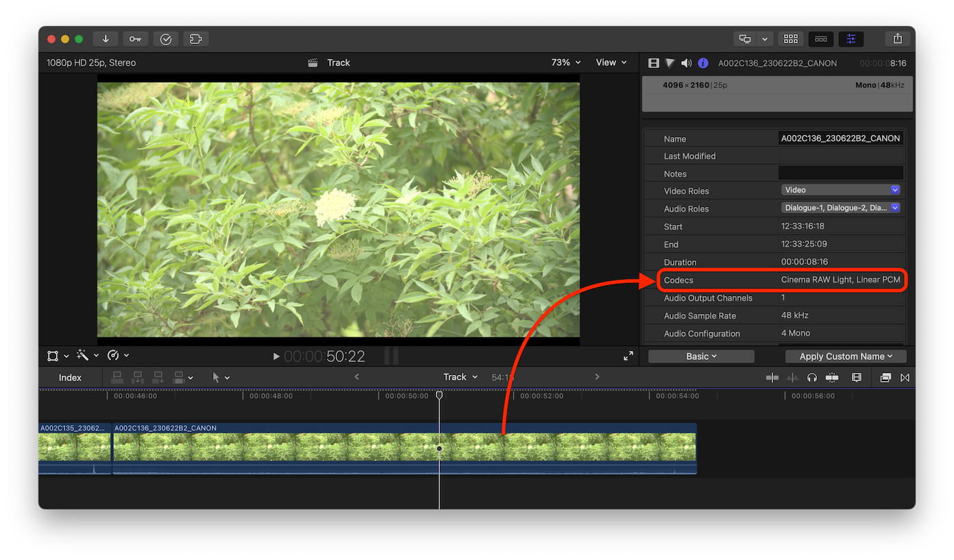Click the viewer timecode 00:00:50:22
Viewport: 954px width, 560px height.
(x=324, y=356)
